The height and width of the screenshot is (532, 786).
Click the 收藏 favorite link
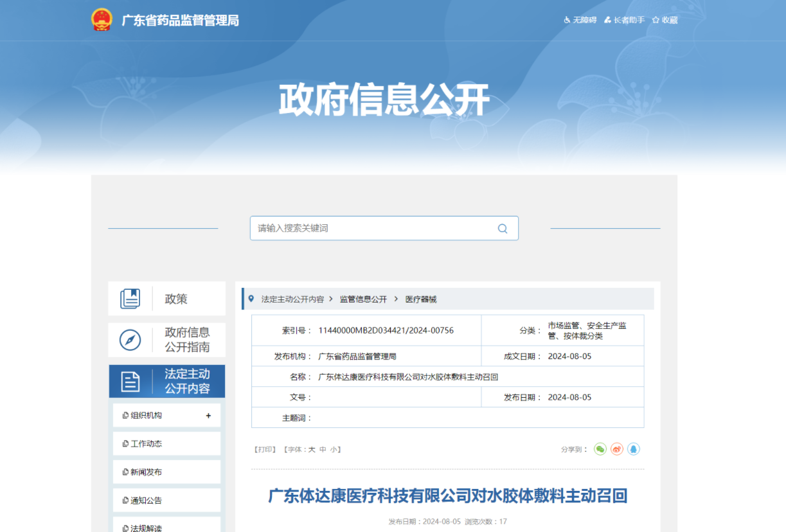(x=665, y=20)
